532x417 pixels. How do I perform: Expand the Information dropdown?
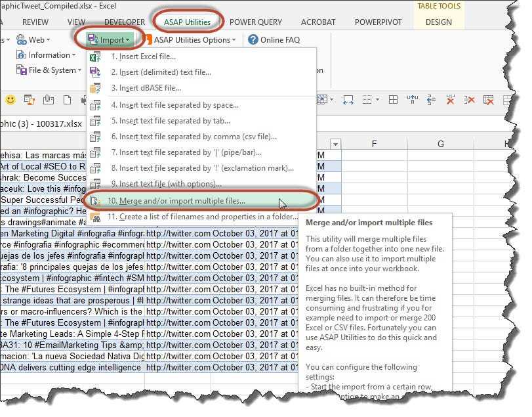(x=46, y=55)
